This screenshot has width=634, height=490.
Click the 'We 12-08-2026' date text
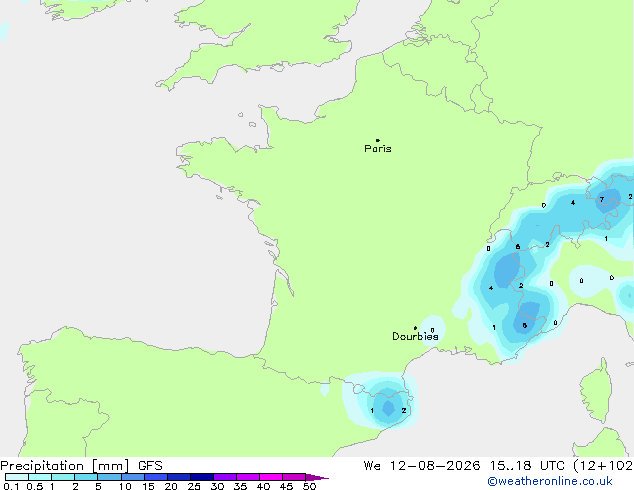click(422, 466)
